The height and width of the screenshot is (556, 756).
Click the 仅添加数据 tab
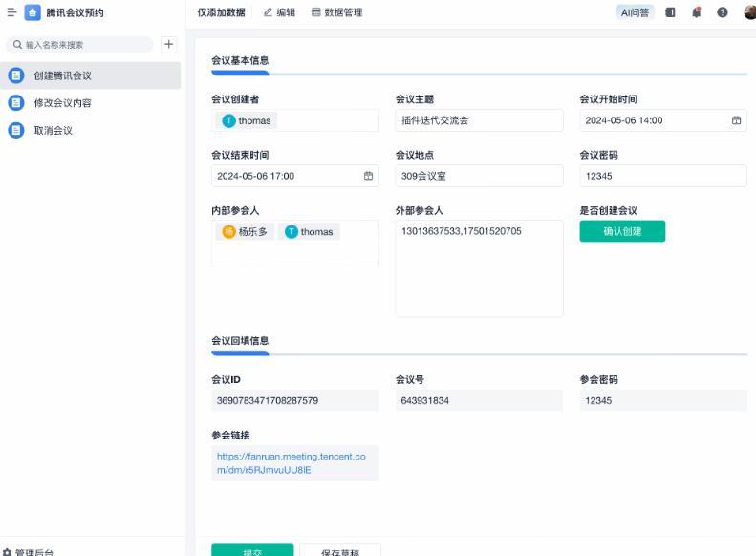click(221, 12)
